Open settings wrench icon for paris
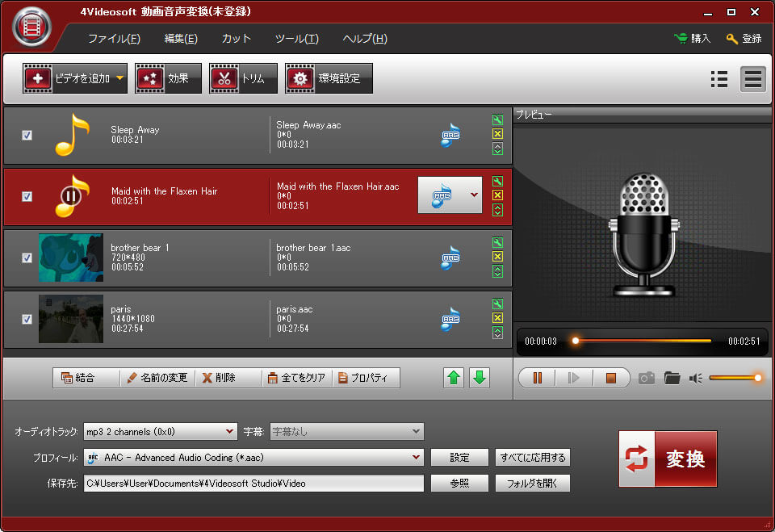775x532 pixels. tap(498, 304)
